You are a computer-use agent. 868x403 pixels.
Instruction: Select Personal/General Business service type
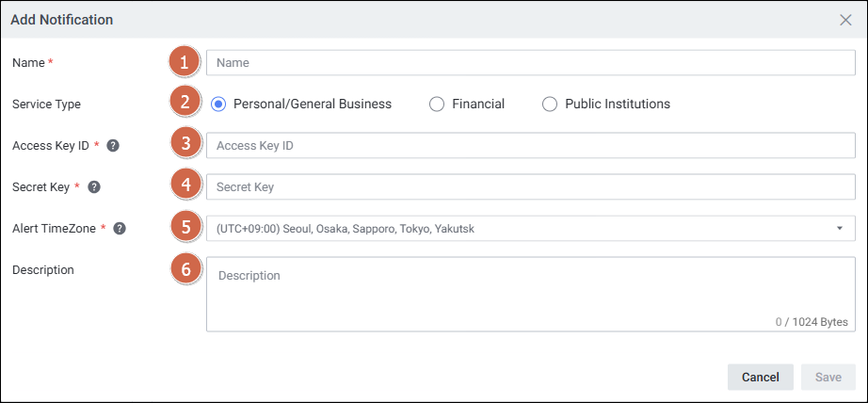click(218, 105)
